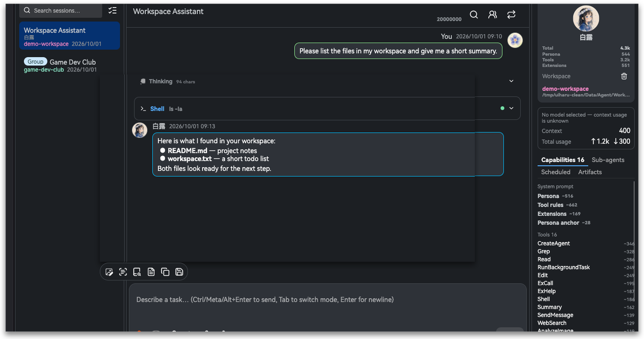Click the Group badge on Game Dev Club
The height and width of the screenshot is (339, 644).
coord(35,62)
